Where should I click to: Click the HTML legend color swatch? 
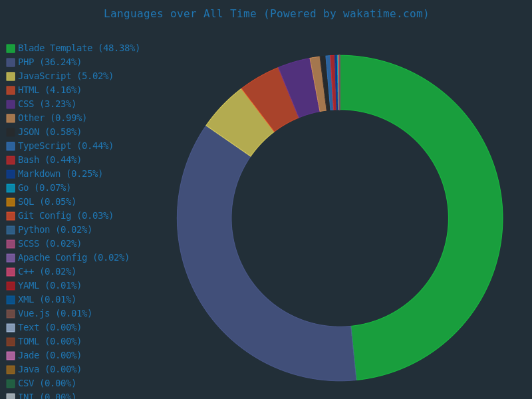[x=11, y=90]
